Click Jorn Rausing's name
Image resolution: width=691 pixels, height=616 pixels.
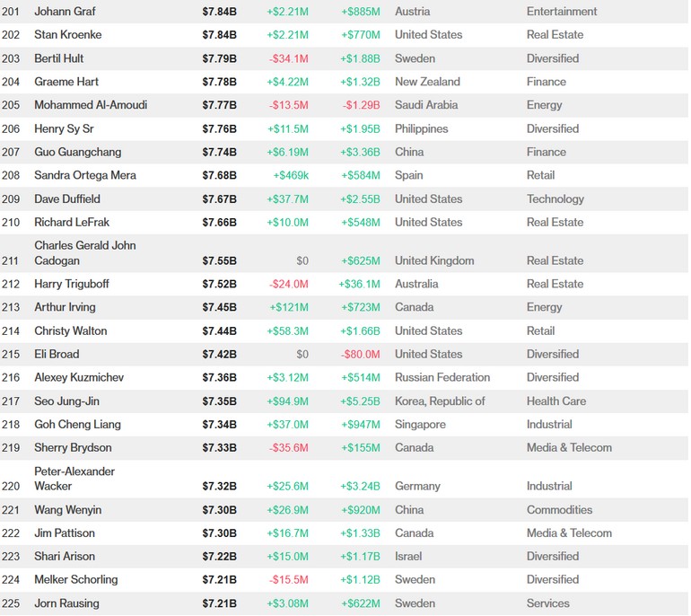(x=66, y=603)
